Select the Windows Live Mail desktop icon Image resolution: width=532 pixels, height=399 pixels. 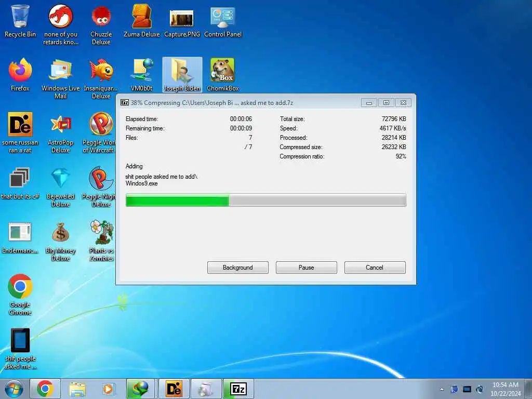tap(60, 79)
